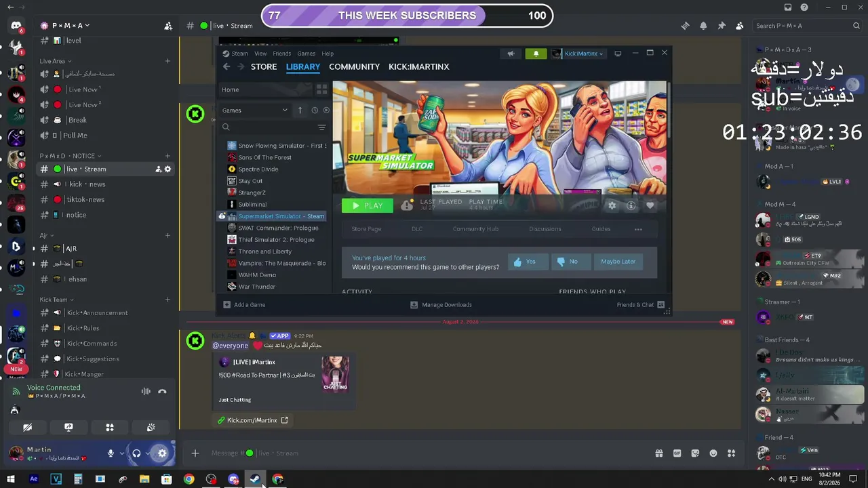Open Just Chatting stream thumbnail
This screenshot has height=488, width=868.
(335, 373)
